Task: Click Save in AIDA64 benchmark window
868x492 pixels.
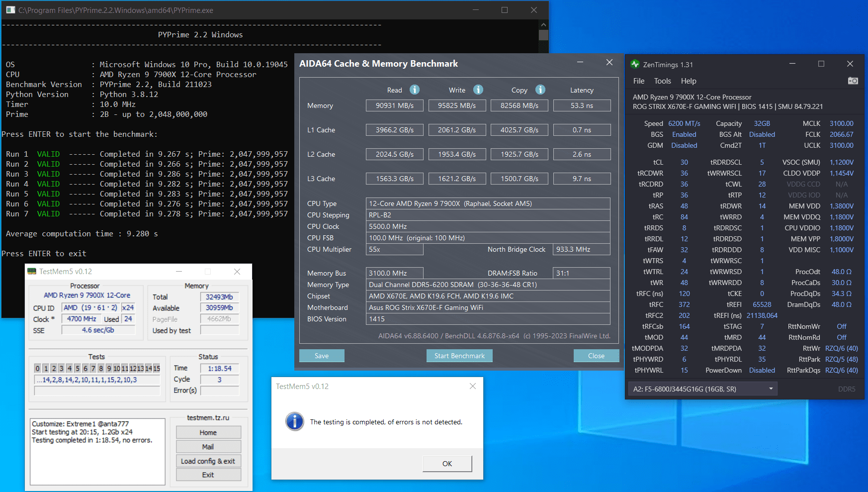Action: click(x=322, y=356)
